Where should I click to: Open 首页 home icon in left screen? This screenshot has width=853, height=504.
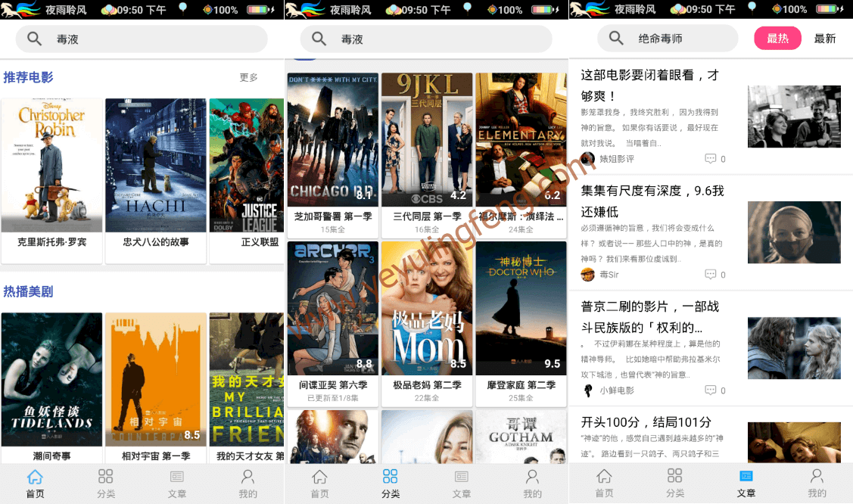click(35, 477)
